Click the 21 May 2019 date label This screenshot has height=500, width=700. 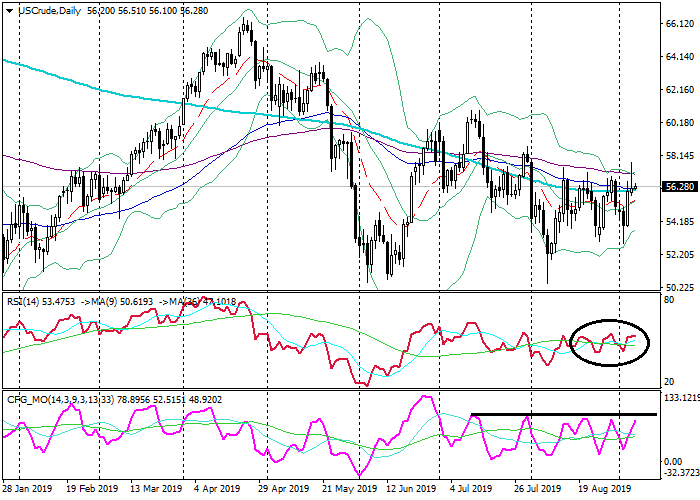coord(348,490)
